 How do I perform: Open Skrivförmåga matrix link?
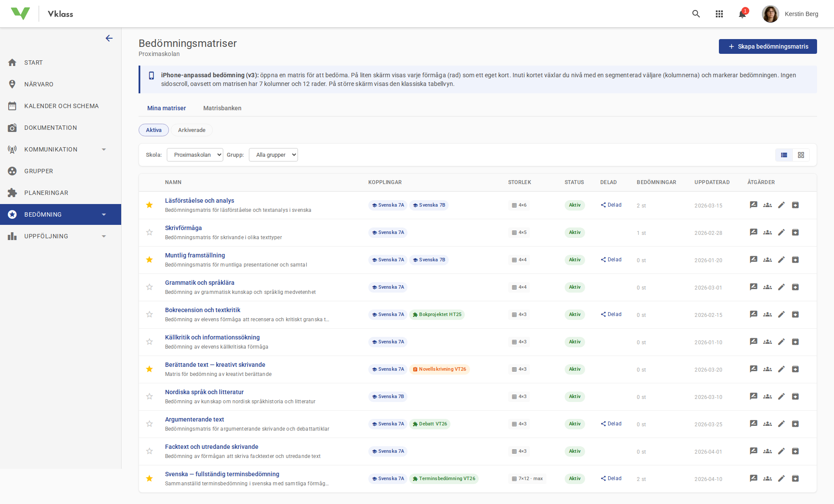[183, 228]
